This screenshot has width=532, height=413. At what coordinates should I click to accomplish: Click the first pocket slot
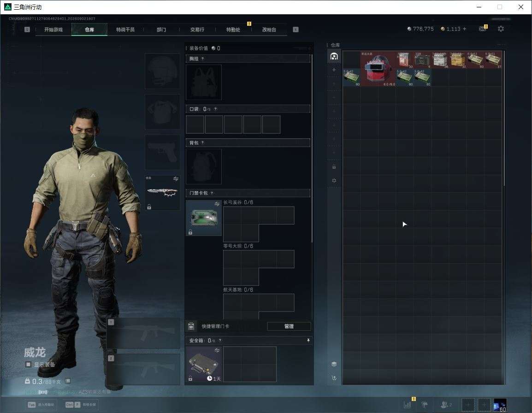tap(195, 124)
